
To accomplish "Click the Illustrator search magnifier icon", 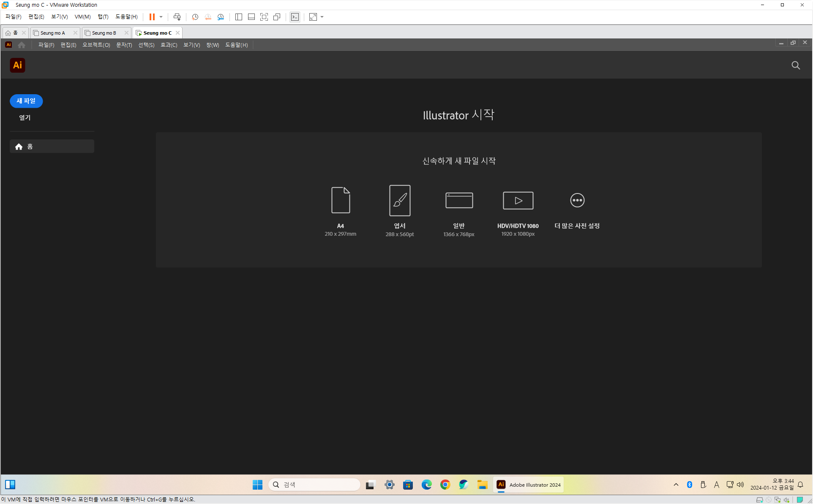I will point(796,65).
